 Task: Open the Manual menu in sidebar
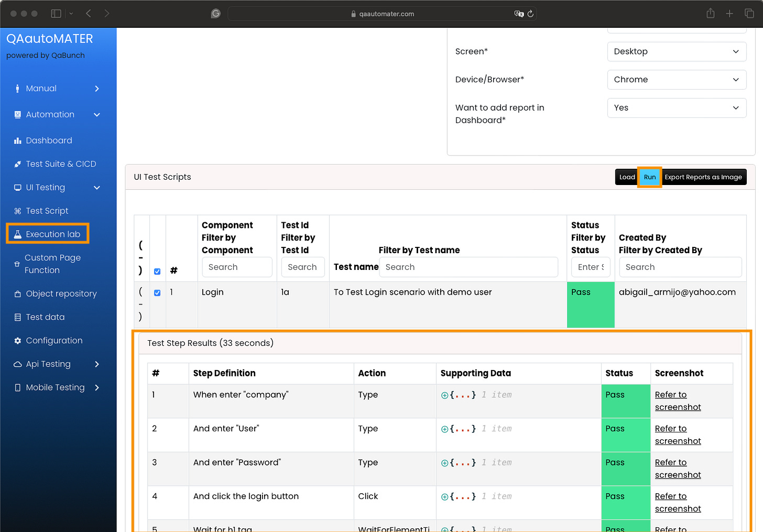point(41,89)
